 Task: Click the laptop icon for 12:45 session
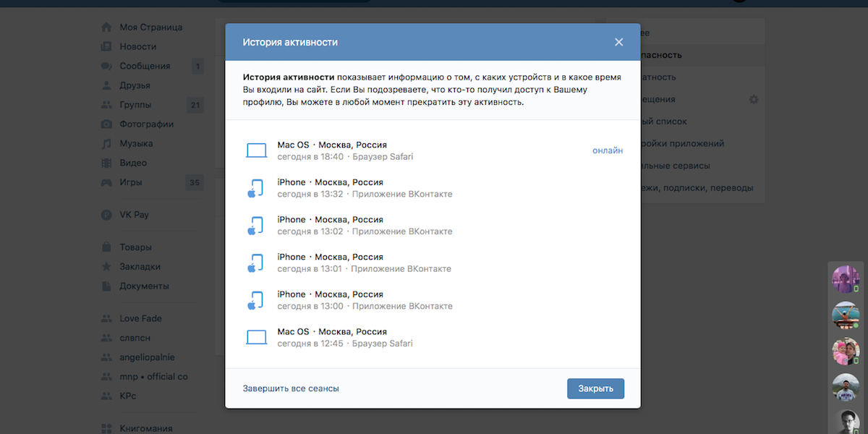tap(256, 337)
